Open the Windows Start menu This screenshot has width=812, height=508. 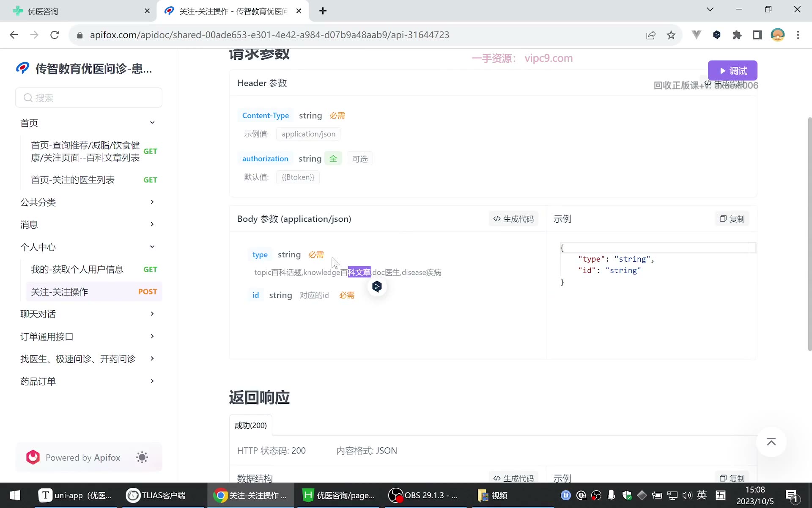[x=15, y=495]
